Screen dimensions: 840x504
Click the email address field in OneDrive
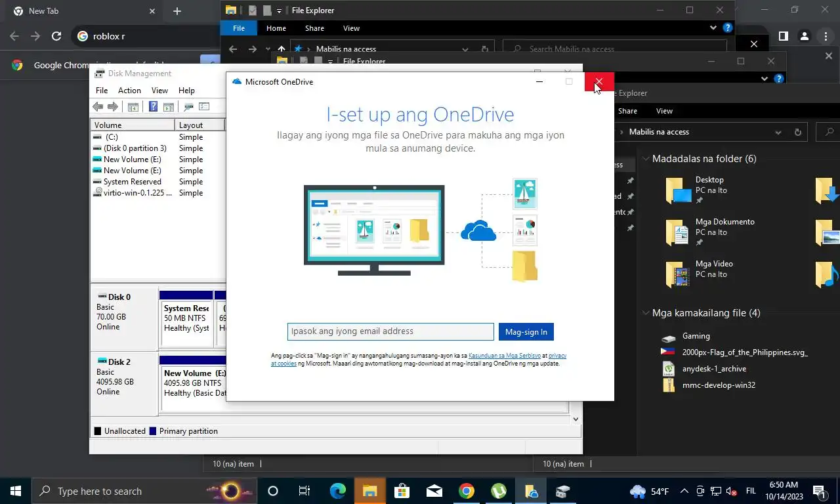390,331
